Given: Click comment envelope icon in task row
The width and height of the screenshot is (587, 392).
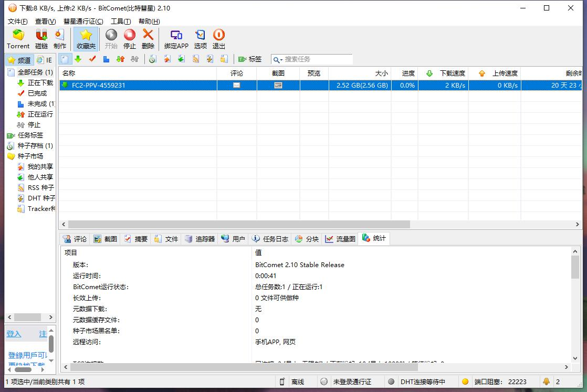Looking at the screenshot, I should (237, 86).
